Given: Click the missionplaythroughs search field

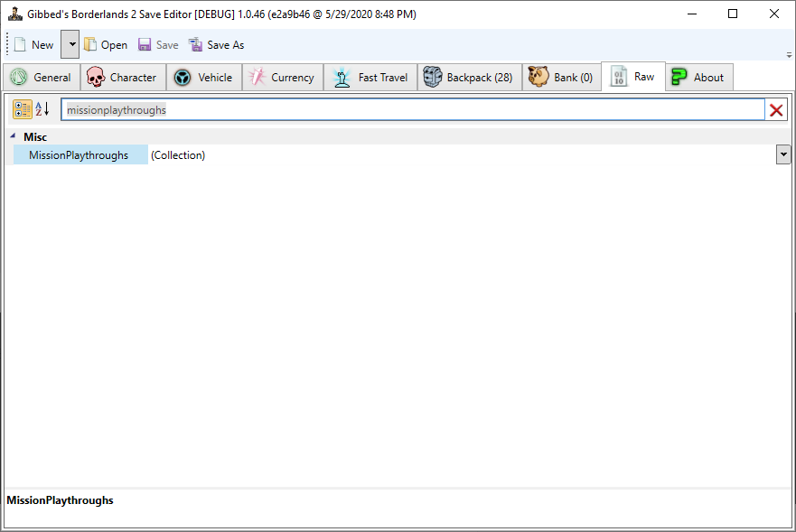Looking at the screenshot, I should pos(413,109).
